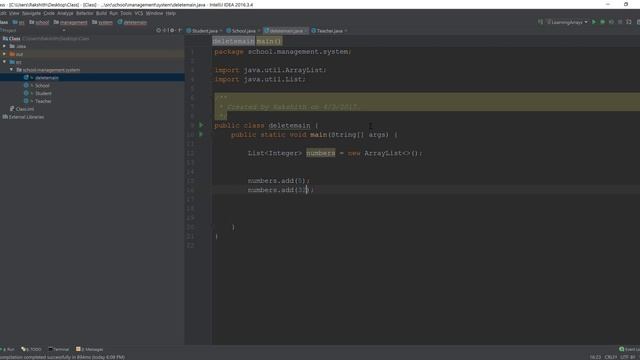The image size is (640, 360).
Task: Click the package school.management.system line
Action: pyautogui.click(x=282, y=52)
